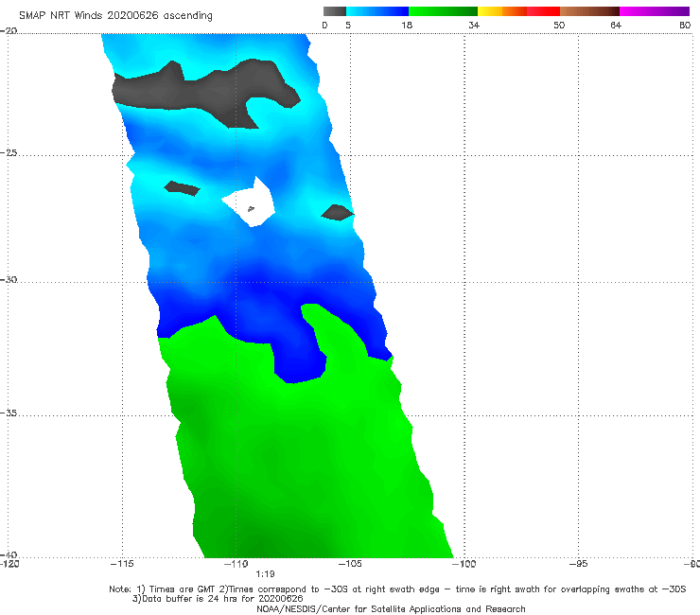Click the colorbar label '5'
Screen dimensions: 700x615
pyautogui.click(x=348, y=25)
